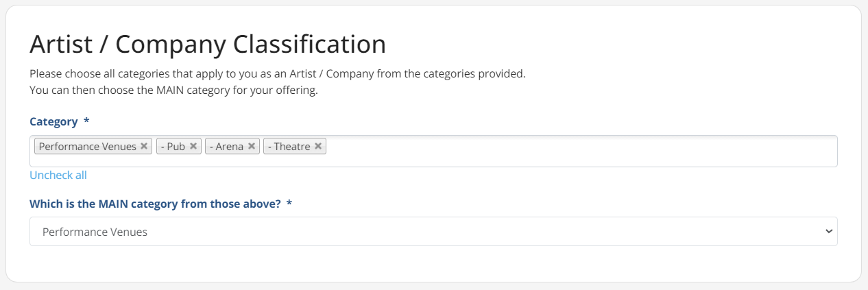Viewport: 868px width, 290px height.
Task: Click the 'Which is the MAIN category' label
Action: [x=155, y=204]
